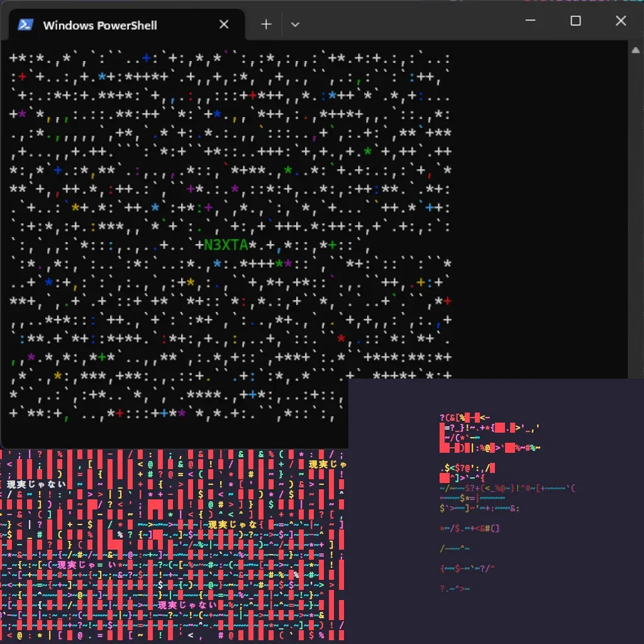Click the terminal scrollbar up arrow
The width and height of the screenshot is (644, 644).
click(635, 50)
